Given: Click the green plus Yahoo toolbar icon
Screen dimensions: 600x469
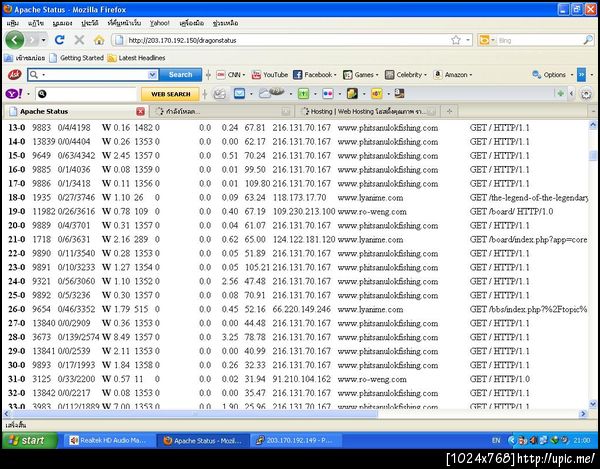Looking at the screenshot, I should [560, 93].
